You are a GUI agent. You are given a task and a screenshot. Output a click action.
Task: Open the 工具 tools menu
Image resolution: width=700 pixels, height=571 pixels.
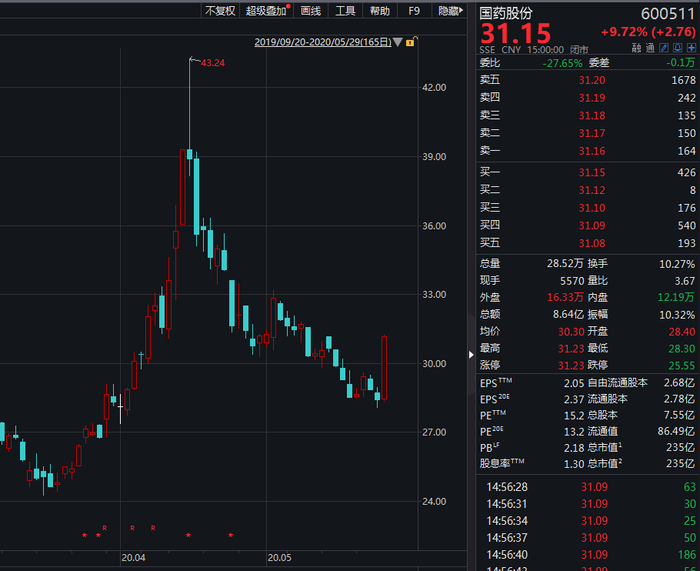[x=345, y=11]
